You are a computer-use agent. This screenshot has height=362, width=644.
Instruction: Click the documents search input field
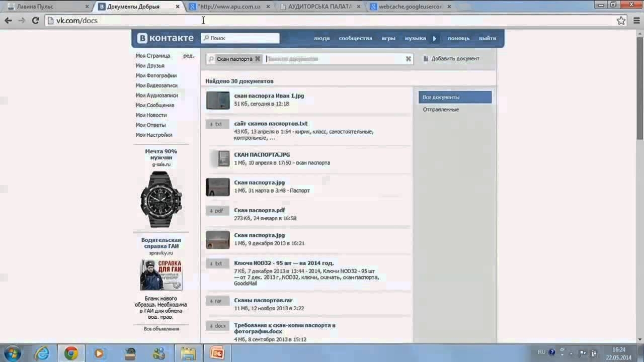click(335, 59)
